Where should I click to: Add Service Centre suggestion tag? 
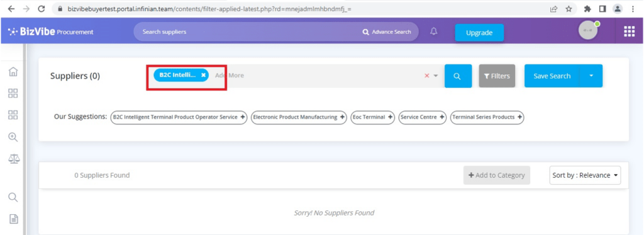[422, 117]
